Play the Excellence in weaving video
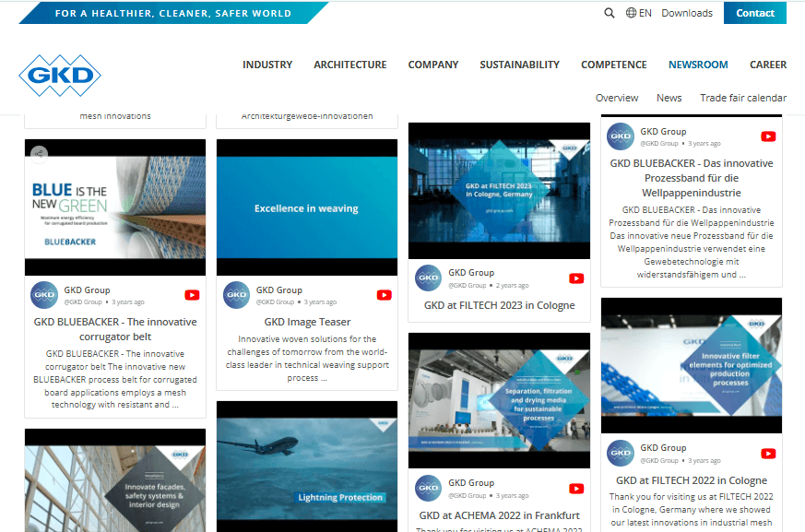This screenshot has width=805, height=532. coord(306,208)
